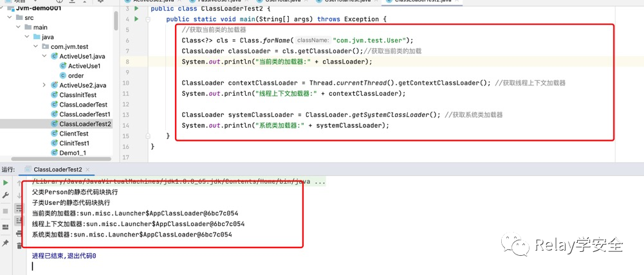Image resolution: width=644 pixels, height=275 pixels.
Task: Click console line 父类Person的静态代码块执行
Action: tap(75, 192)
